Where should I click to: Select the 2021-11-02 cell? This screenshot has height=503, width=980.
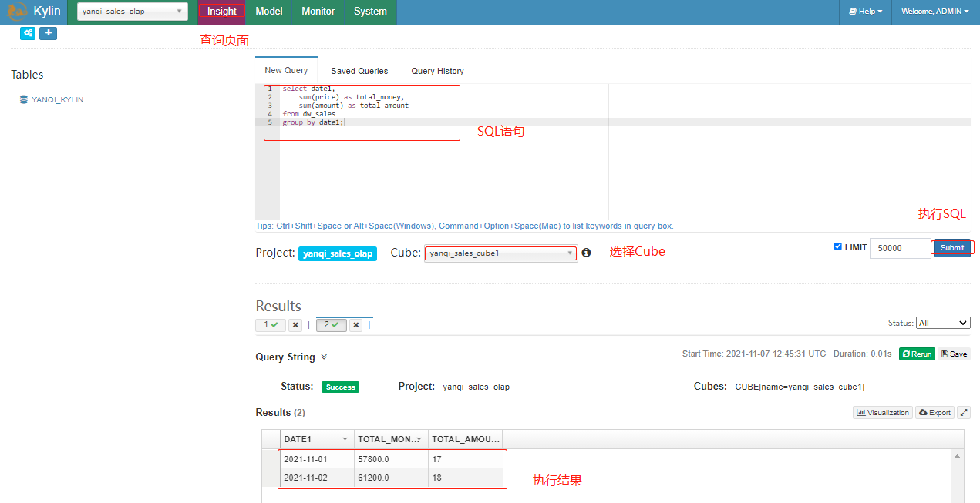317,478
